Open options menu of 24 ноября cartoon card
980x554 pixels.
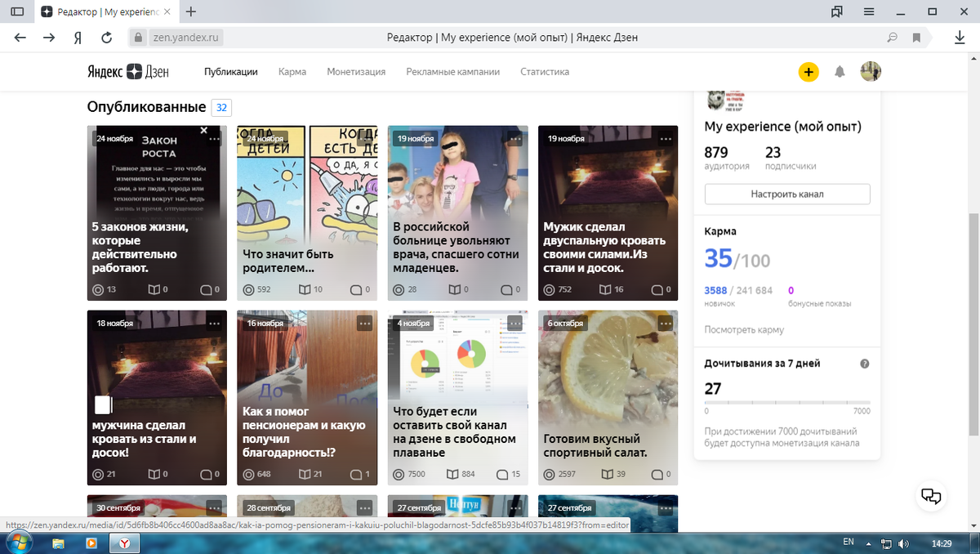(364, 139)
